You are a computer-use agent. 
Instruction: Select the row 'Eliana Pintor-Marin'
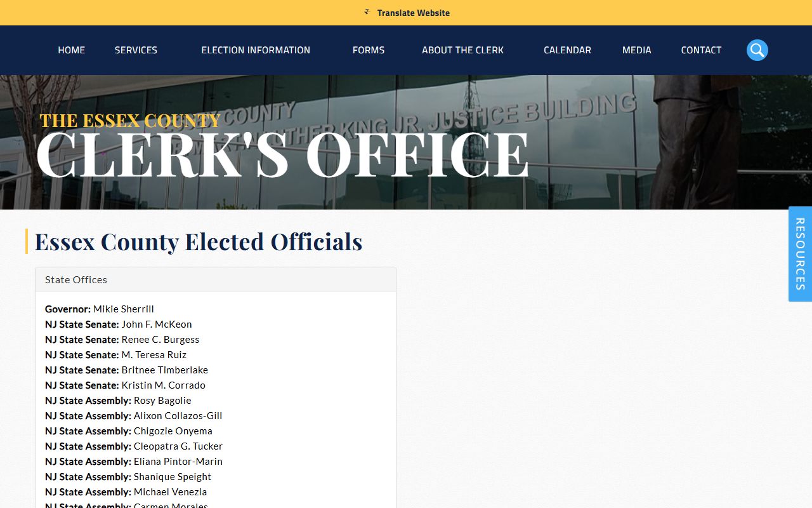134,462
